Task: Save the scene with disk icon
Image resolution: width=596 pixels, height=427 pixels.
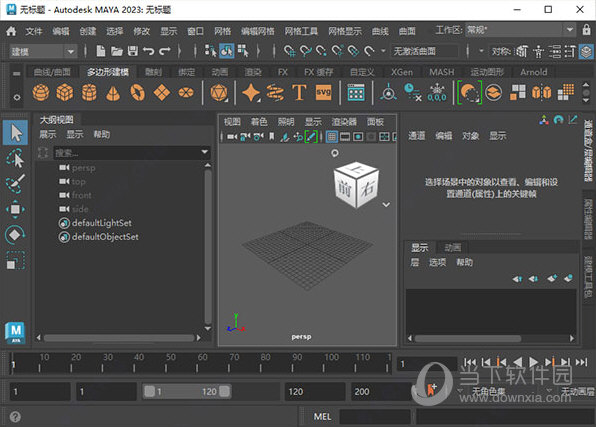Action: pos(133,51)
